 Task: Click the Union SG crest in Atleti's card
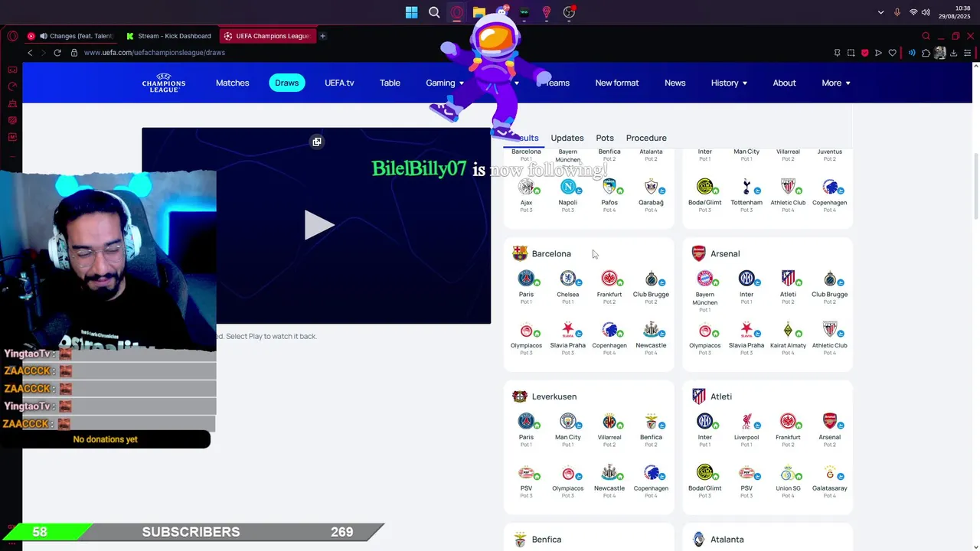[788, 473]
